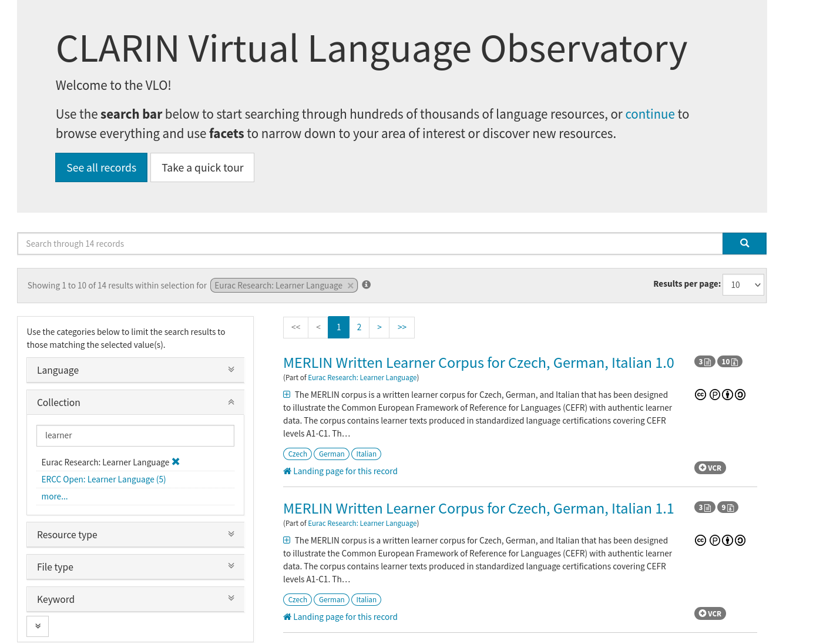Go to first page of results
Viewport: 813px width, 644px height.
[295, 327]
